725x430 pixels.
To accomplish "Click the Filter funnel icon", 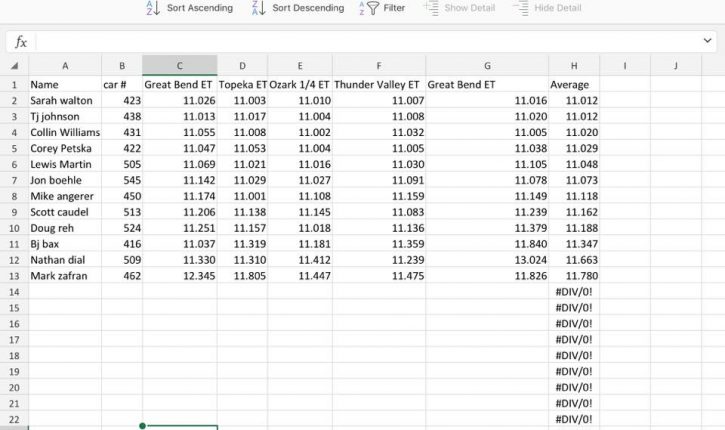I will pos(371,8).
